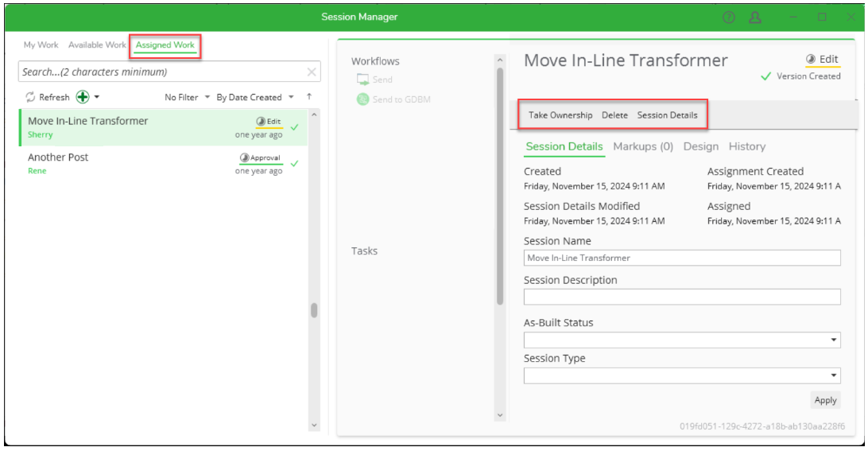Click session list scroll up arrow
The image size is (868, 451).
pos(314,115)
